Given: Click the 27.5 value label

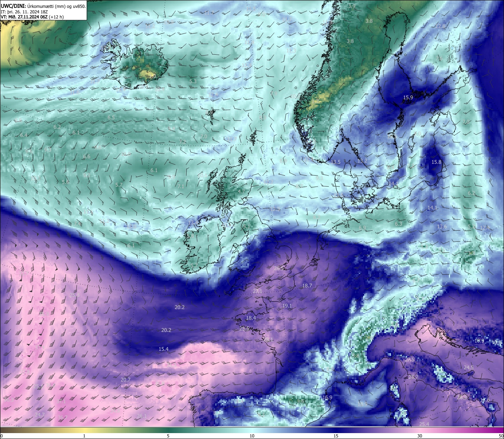Looking at the screenshot, I should 410,359.
